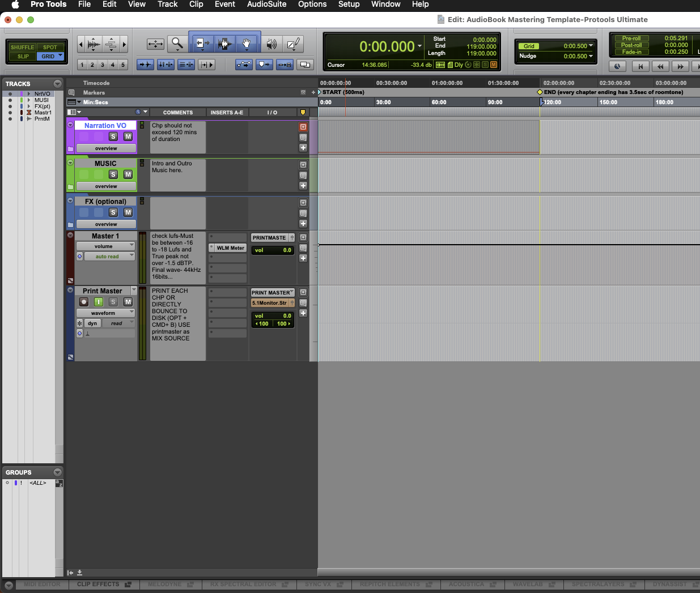Click the Rewind transport button

tap(660, 66)
